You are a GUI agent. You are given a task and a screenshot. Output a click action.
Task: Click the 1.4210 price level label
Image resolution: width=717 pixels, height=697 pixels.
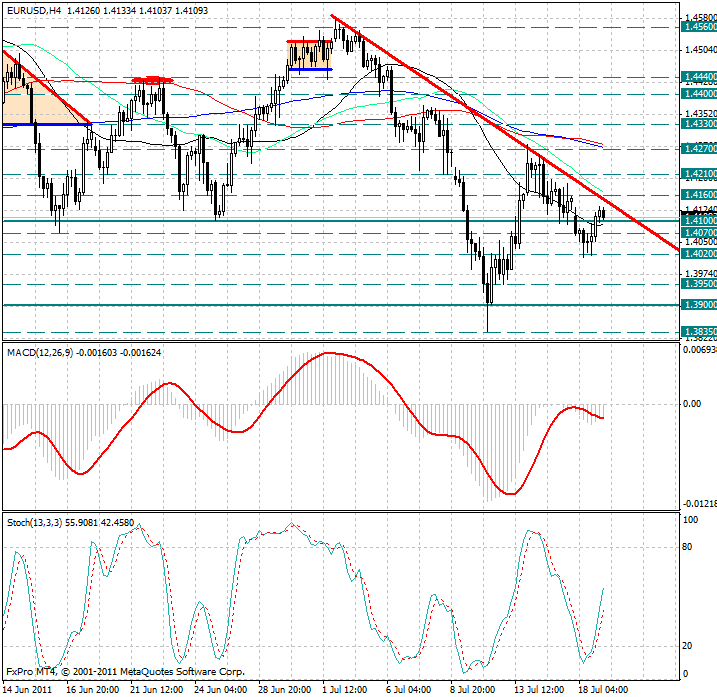pos(699,174)
